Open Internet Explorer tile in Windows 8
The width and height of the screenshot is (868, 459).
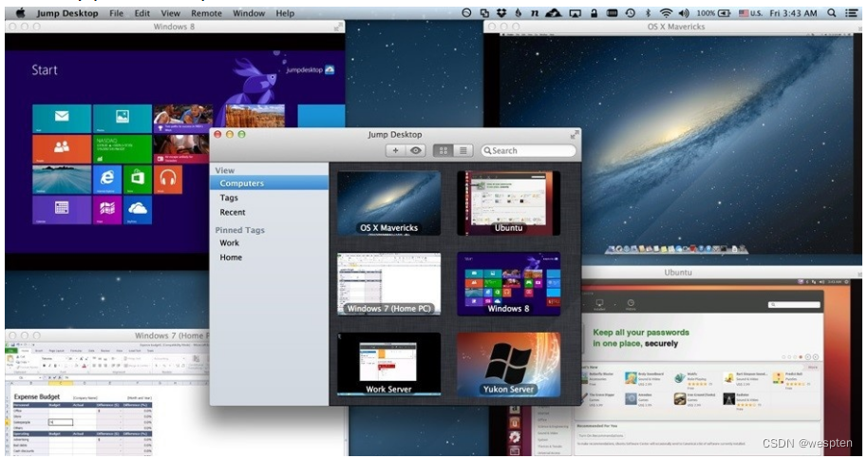point(107,178)
